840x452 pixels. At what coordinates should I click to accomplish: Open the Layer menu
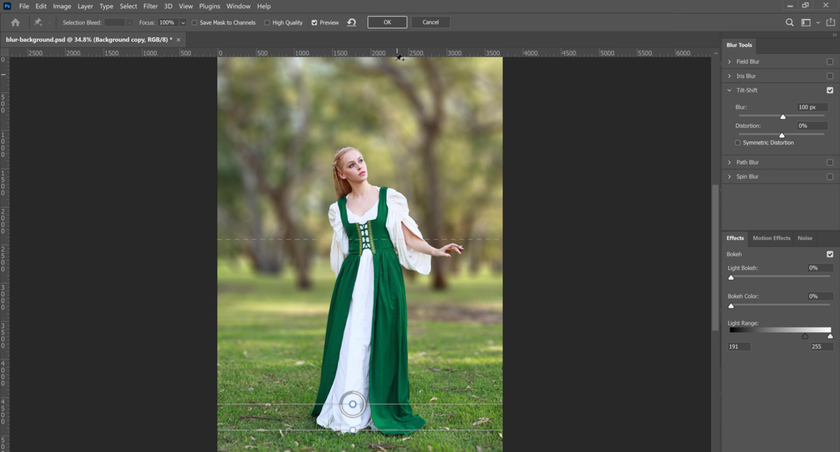(85, 6)
